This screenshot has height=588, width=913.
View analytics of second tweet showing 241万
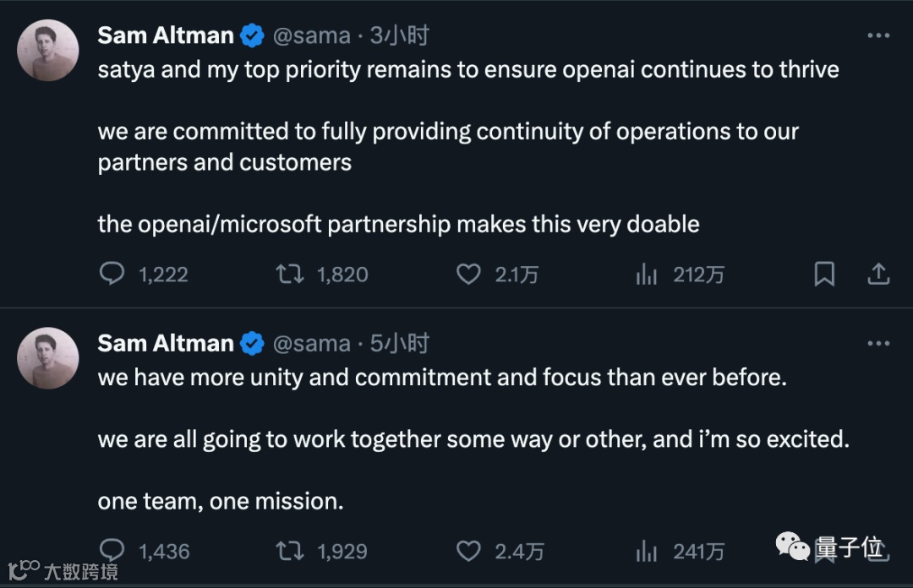point(647,551)
